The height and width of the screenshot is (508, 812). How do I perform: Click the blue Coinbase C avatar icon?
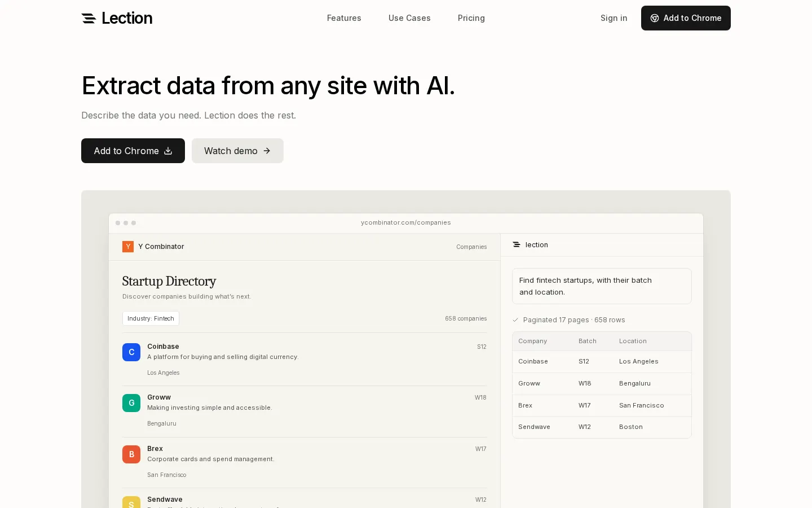tap(131, 352)
